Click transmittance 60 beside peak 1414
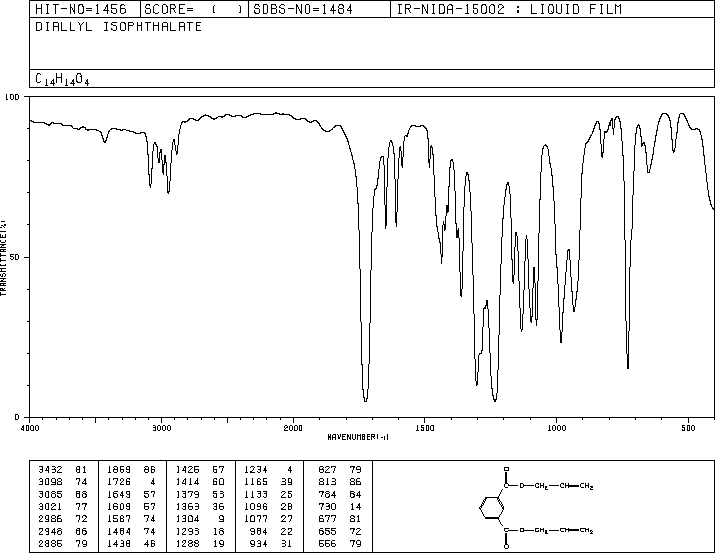The image size is (715, 553). 218,481
